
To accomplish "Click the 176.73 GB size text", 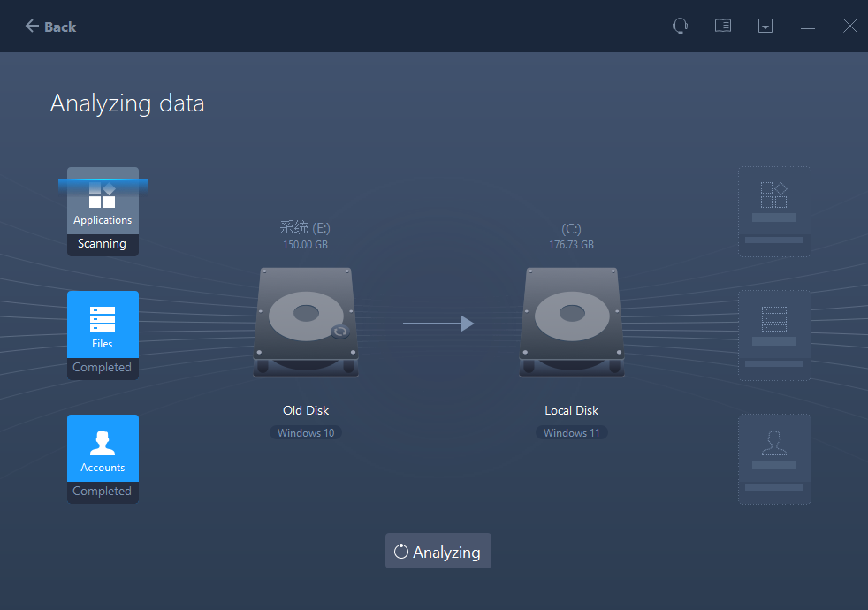I will coord(571,245).
